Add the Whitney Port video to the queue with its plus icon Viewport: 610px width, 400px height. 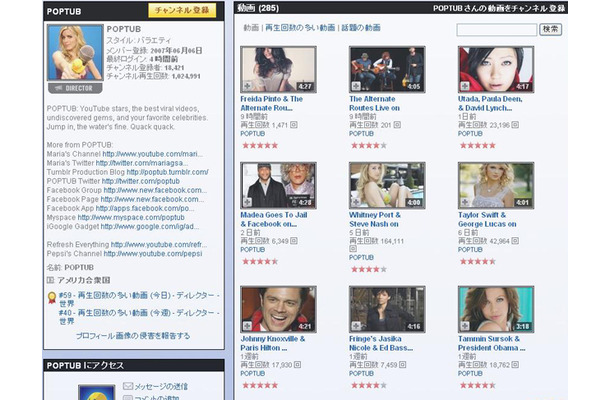pyautogui.click(x=356, y=202)
